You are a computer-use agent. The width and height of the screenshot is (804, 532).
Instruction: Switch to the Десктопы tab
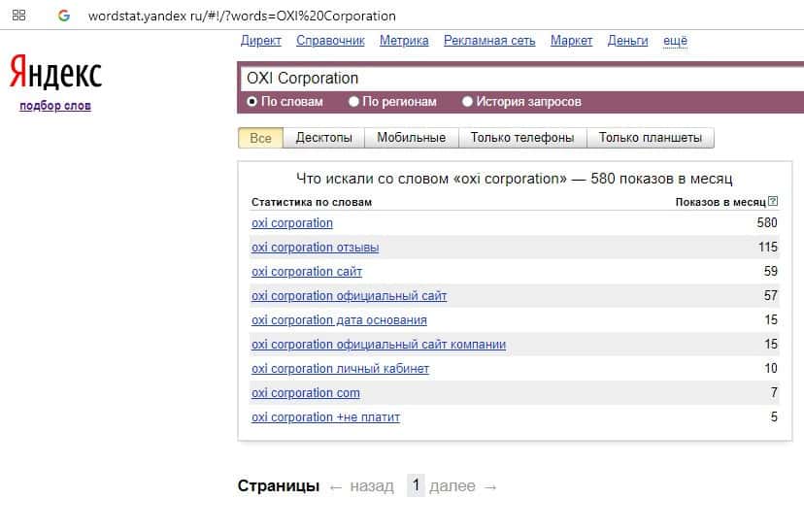click(323, 138)
